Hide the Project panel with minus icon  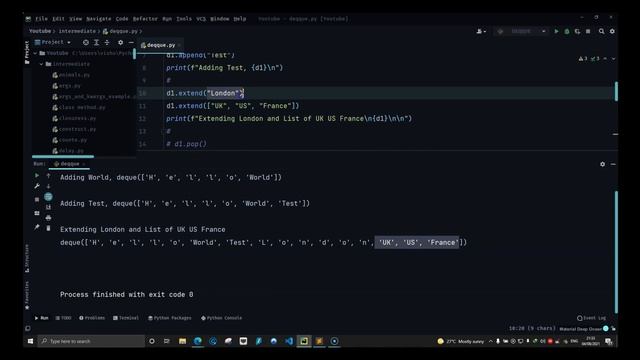tap(131, 42)
